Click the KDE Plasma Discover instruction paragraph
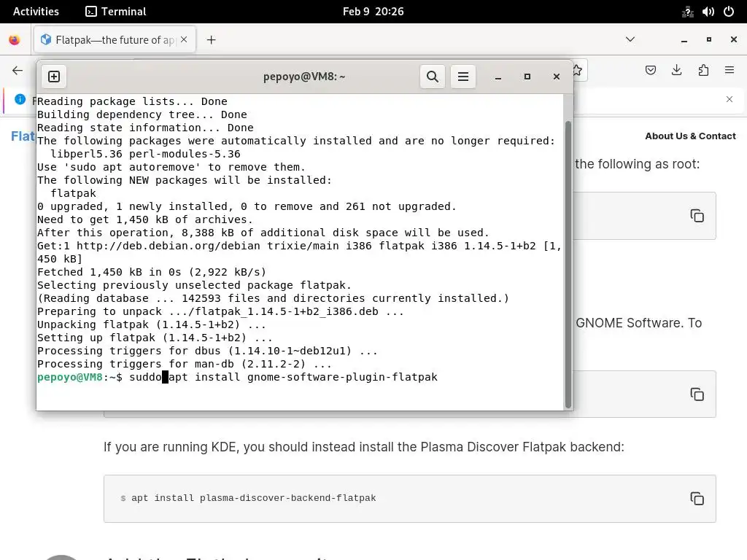This screenshot has height=560, width=747. point(363,447)
